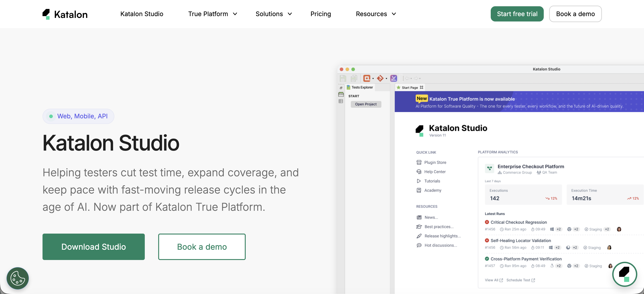The image size is (644, 294).
Task: Open the Record icon dropdown arrow
Action: point(373,79)
